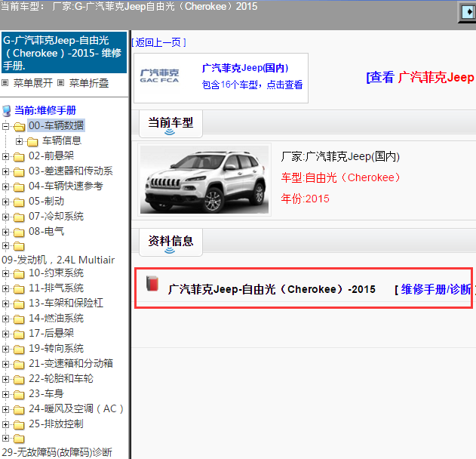Select 09-发动机，2.4L Multiair tree label
The image size is (476, 459).
click(58, 260)
